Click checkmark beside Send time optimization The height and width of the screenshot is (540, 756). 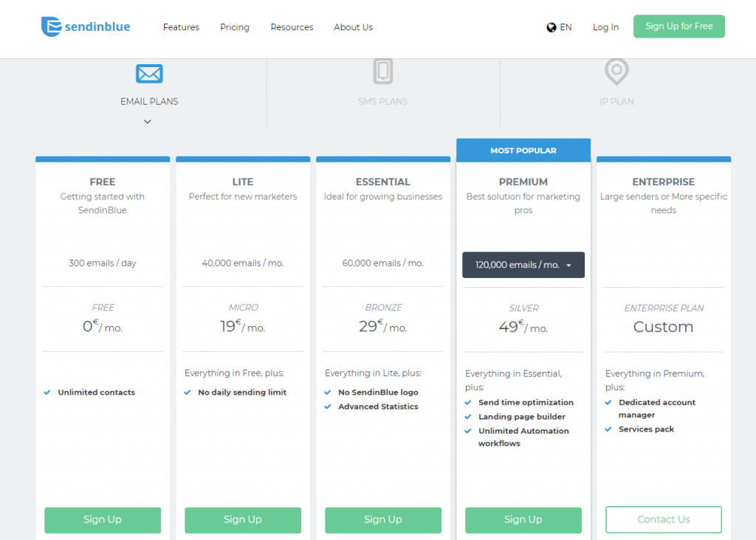coord(467,402)
